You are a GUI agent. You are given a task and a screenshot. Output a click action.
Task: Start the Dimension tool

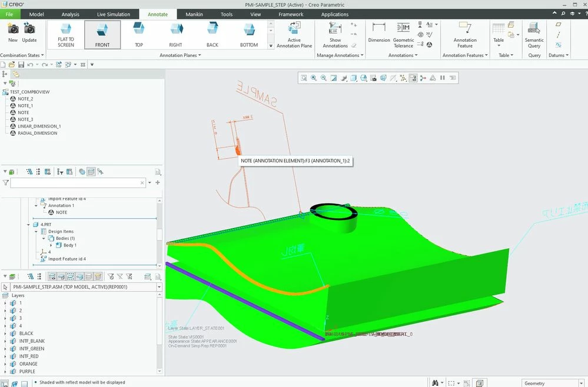378,32
